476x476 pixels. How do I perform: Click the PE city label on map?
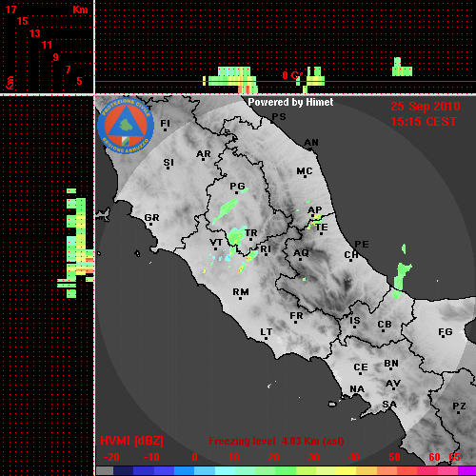[x=362, y=244]
